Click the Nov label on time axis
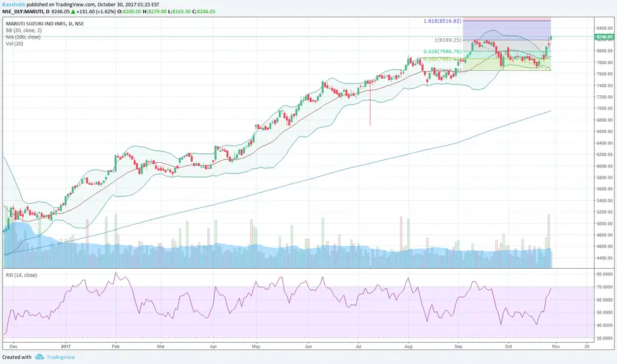 pyautogui.click(x=555, y=347)
